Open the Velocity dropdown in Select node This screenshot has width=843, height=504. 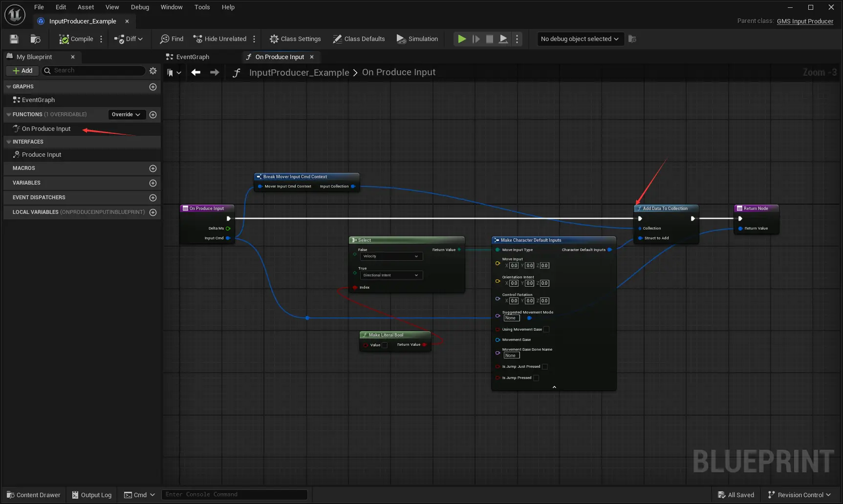[x=391, y=256]
